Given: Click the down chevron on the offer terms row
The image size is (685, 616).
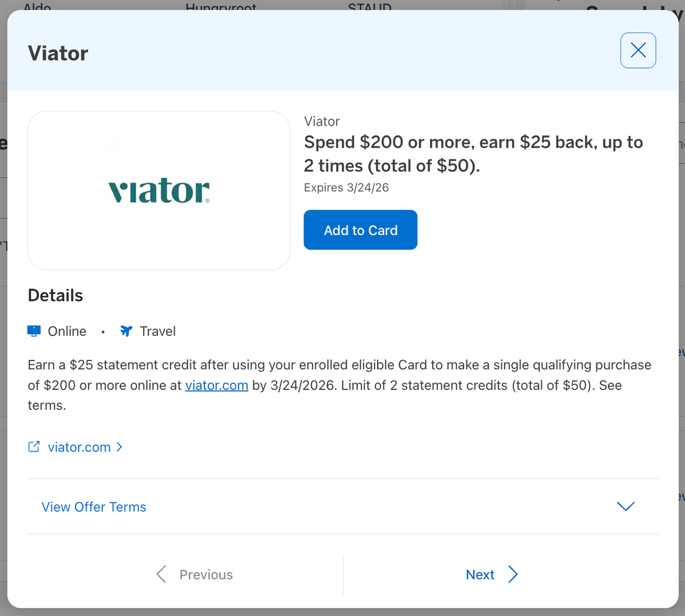Looking at the screenshot, I should (625, 506).
